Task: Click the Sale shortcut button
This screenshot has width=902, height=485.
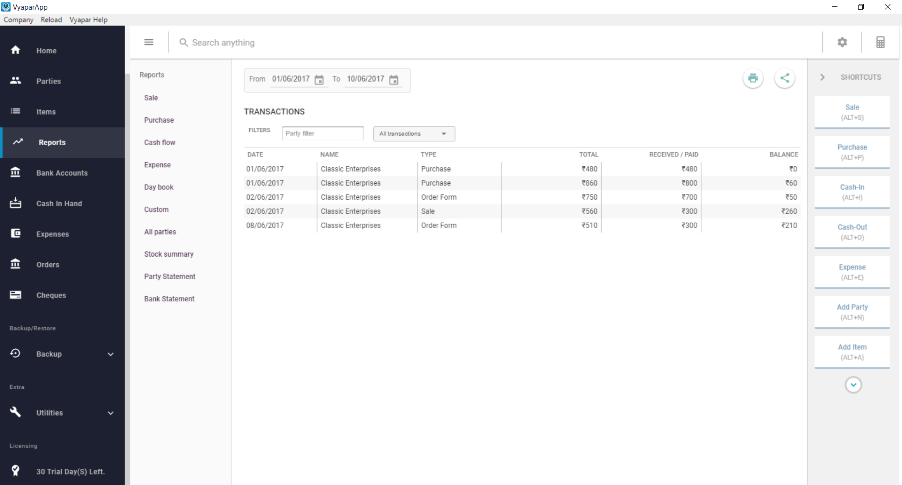Action: (x=852, y=111)
